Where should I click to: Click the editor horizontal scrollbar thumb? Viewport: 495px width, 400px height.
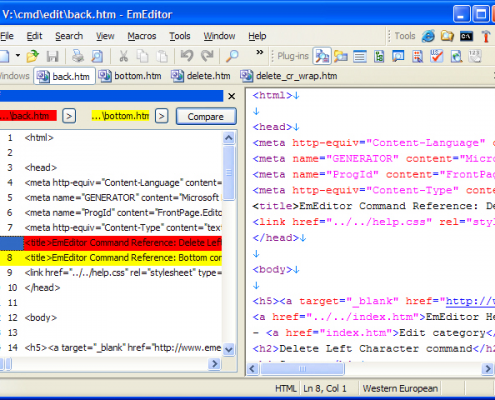pos(302,369)
